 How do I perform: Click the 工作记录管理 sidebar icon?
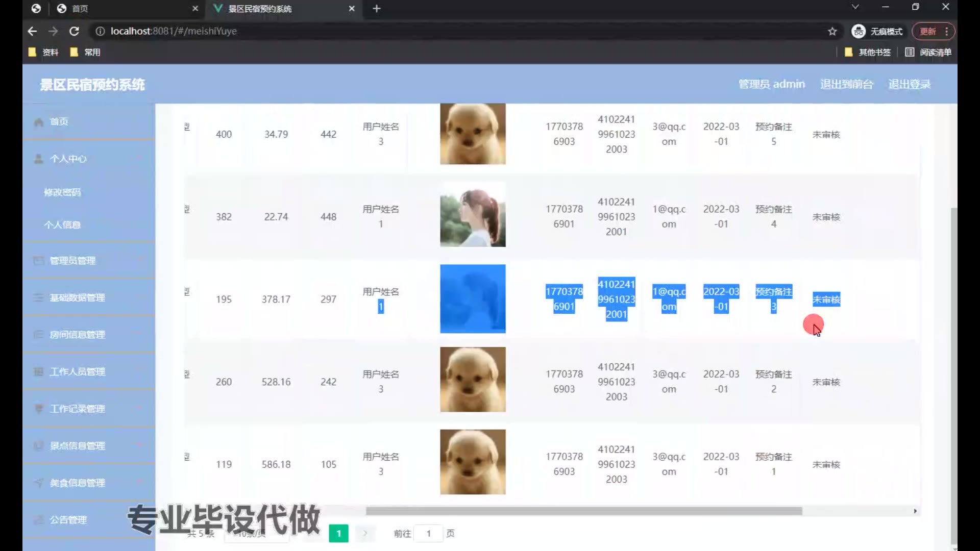point(38,409)
